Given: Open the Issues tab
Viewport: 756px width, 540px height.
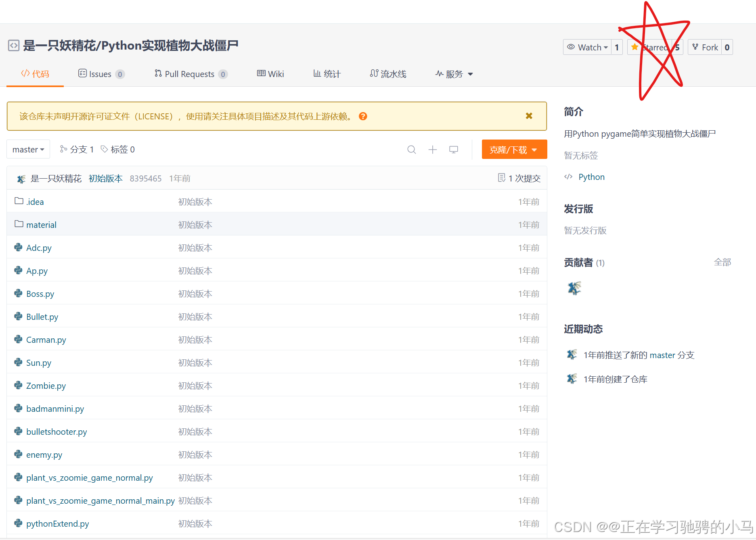Looking at the screenshot, I should tap(101, 74).
